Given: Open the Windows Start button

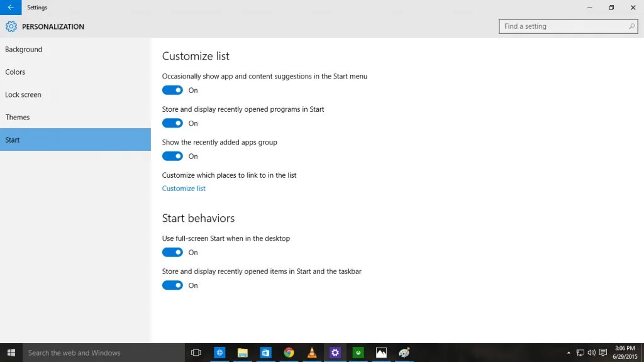Looking at the screenshot, I should coord(11,353).
